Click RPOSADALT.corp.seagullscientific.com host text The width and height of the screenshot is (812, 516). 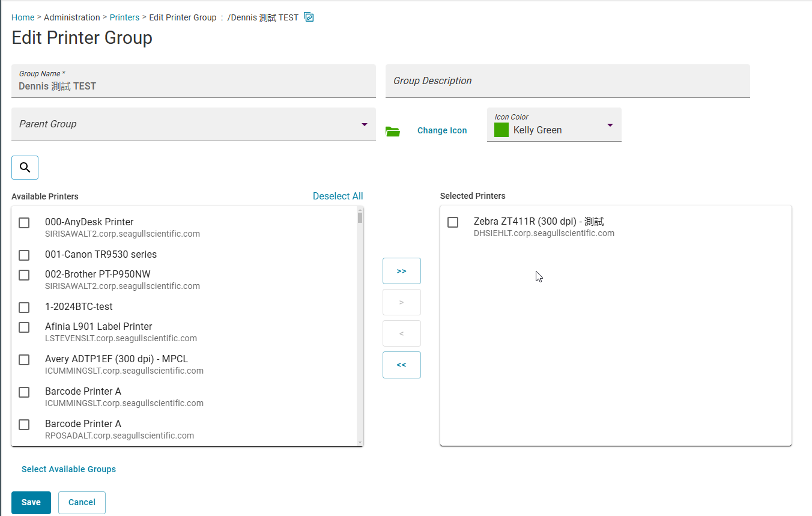point(120,436)
